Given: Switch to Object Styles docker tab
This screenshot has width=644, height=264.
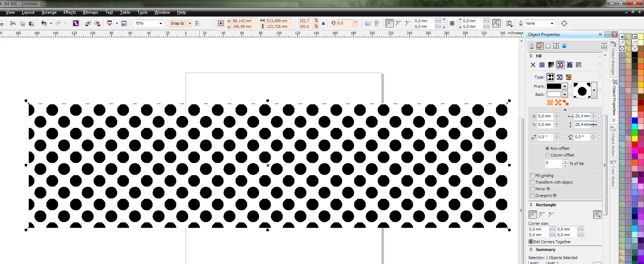Looking at the screenshot, I should tap(613, 141).
